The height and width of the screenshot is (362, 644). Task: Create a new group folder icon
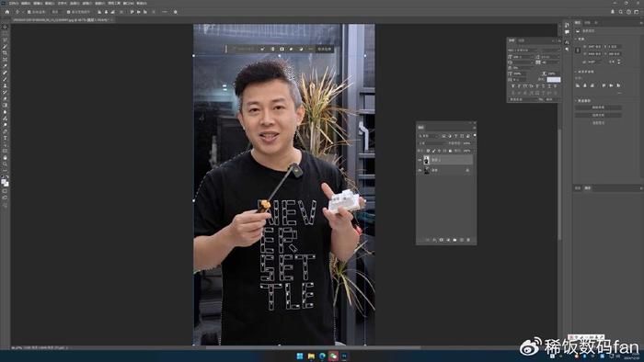tap(454, 240)
